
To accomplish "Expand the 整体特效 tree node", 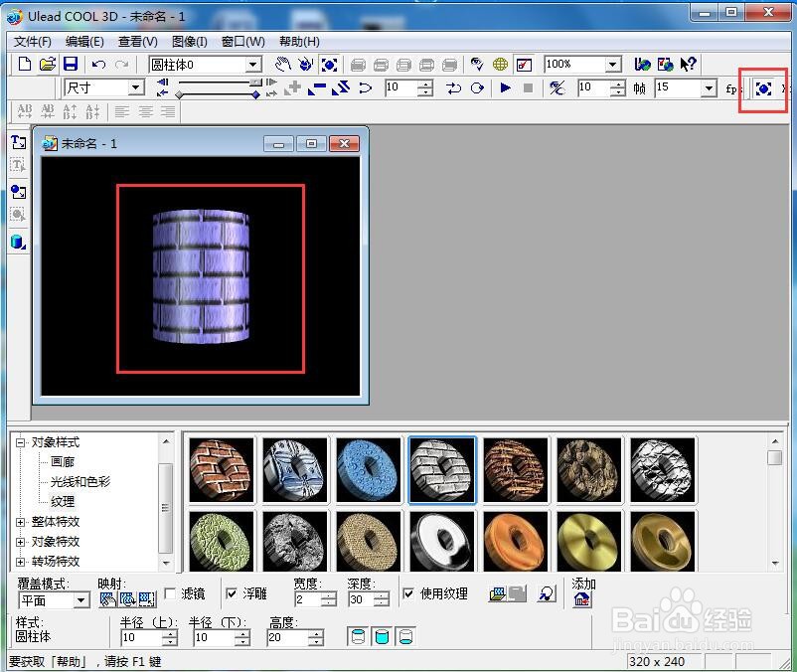I will [x=20, y=522].
